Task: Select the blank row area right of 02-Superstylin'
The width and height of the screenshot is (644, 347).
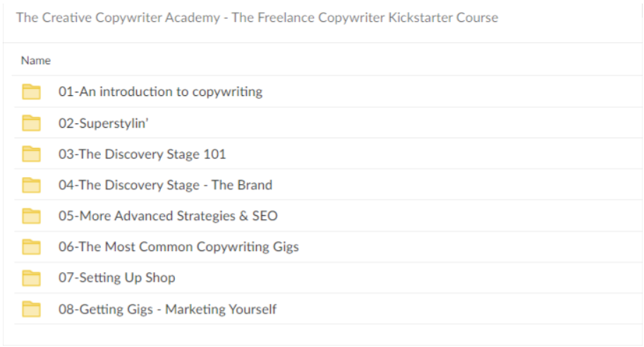Action: (x=394, y=123)
